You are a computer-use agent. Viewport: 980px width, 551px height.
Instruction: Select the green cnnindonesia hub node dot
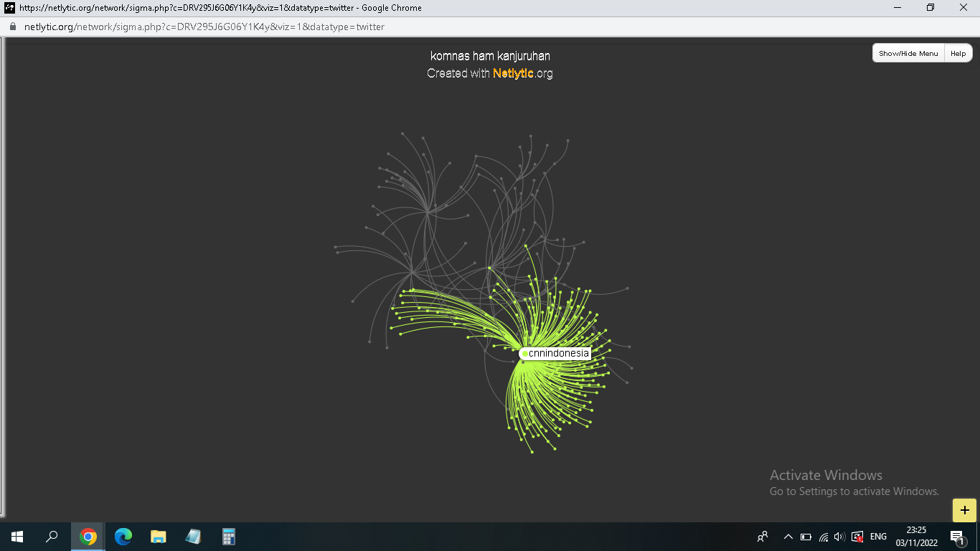point(525,354)
